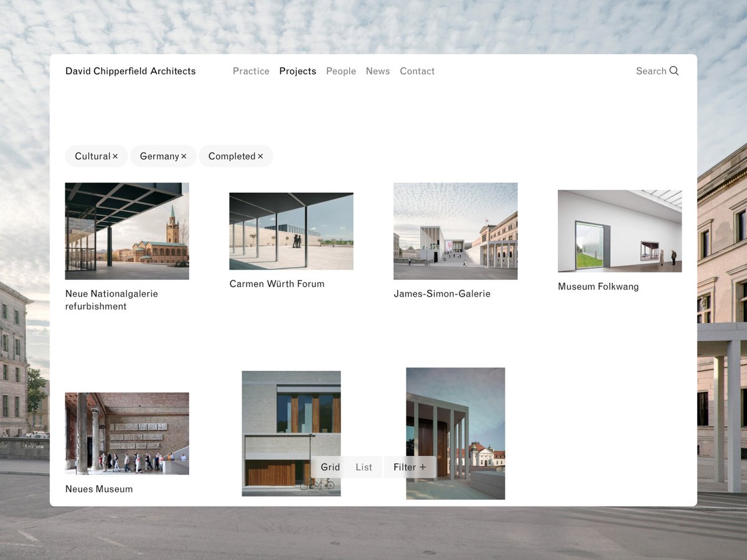Click the search magnifier icon

pos(674,71)
